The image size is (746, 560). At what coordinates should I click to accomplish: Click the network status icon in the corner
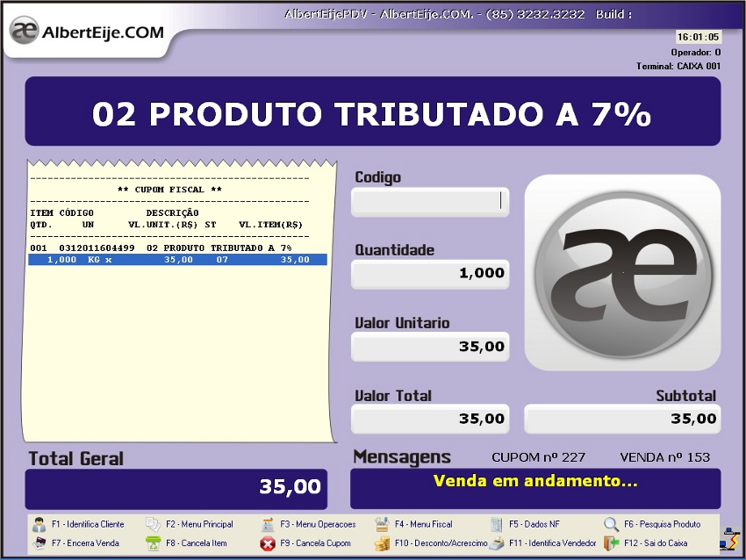point(728,539)
